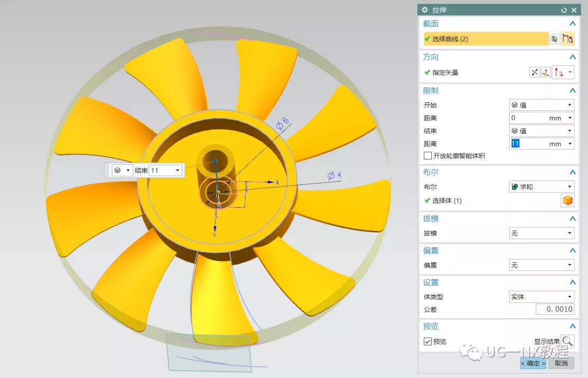This screenshot has width=588, height=378.
Task: Open the 拔模 dropdown set to 无
Action: [542, 233]
